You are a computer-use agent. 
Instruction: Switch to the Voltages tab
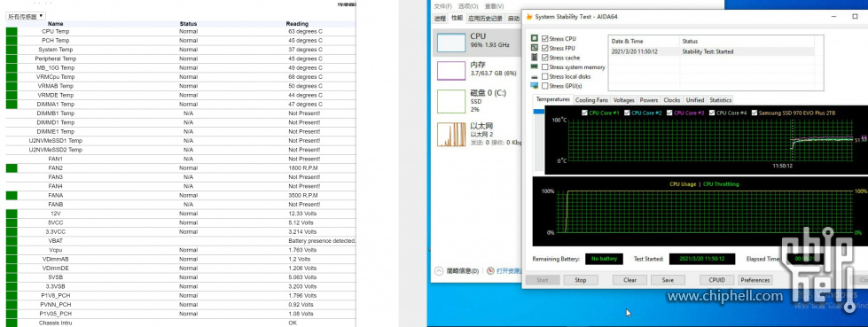624,100
